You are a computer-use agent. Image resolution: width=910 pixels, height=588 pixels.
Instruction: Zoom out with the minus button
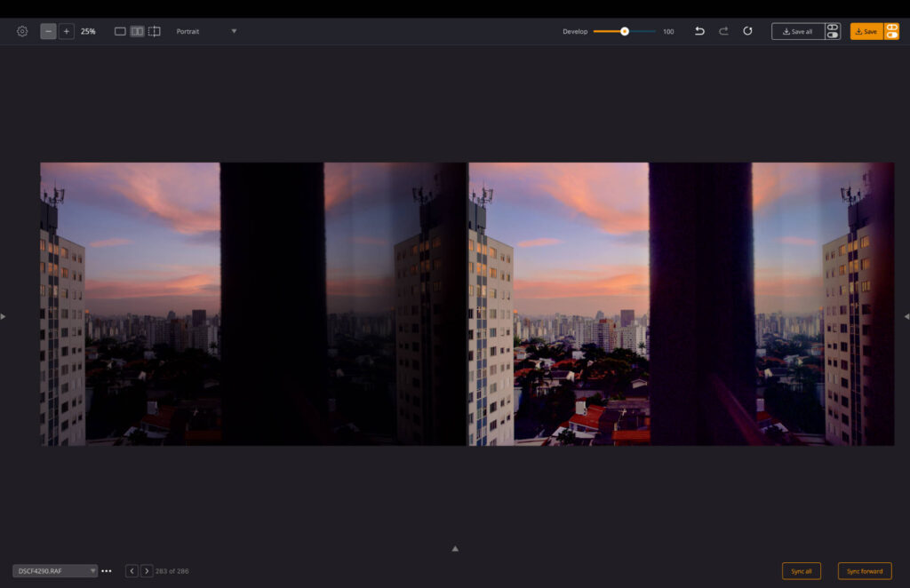48,31
